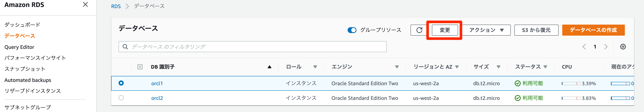Open the アクション dropdown menu
Screen dimensions: 644x112
click(x=486, y=30)
